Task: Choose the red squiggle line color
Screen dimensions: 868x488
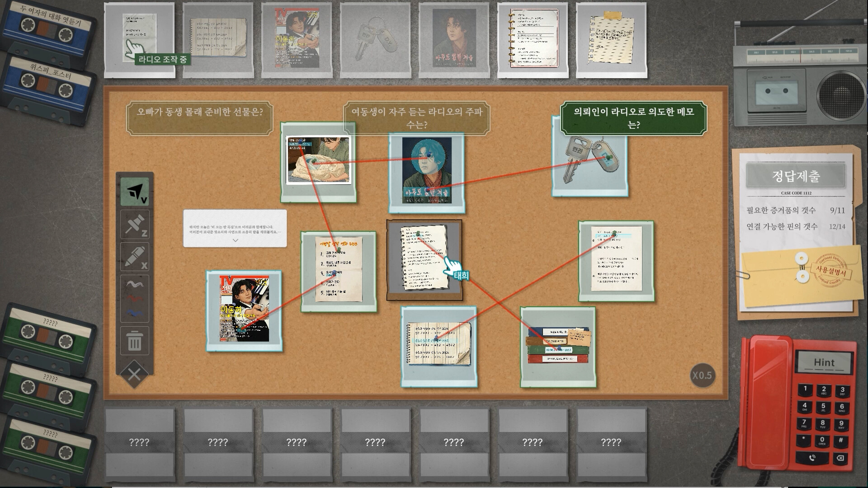Action: (x=134, y=298)
